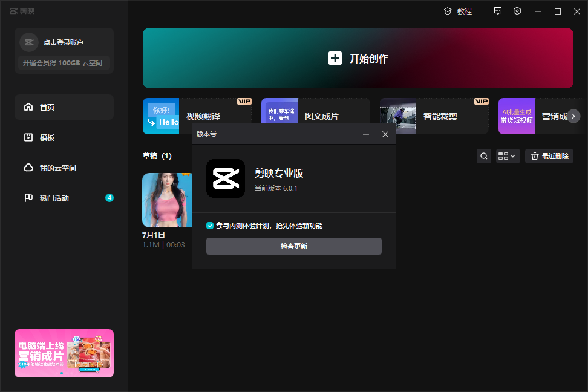Click the 热门活动 badge showing 4
Image resolution: width=588 pixels, height=392 pixels.
109,198
